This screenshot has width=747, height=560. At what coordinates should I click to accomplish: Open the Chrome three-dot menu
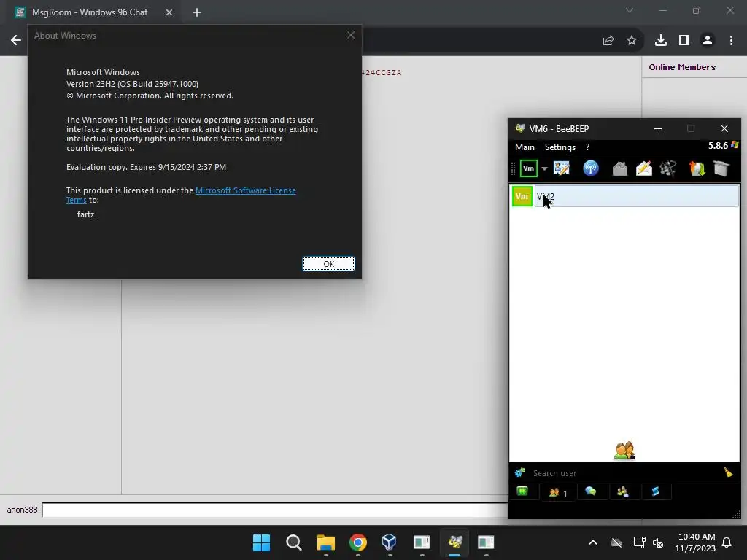(731, 41)
